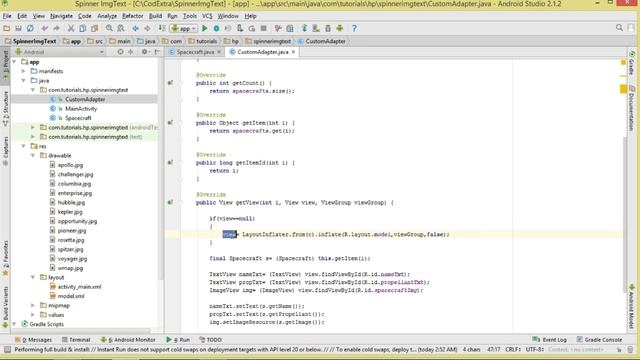The width and height of the screenshot is (640, 360).
Task: Switch to the Spacecraft.java tab
Action: pos(195,52)
